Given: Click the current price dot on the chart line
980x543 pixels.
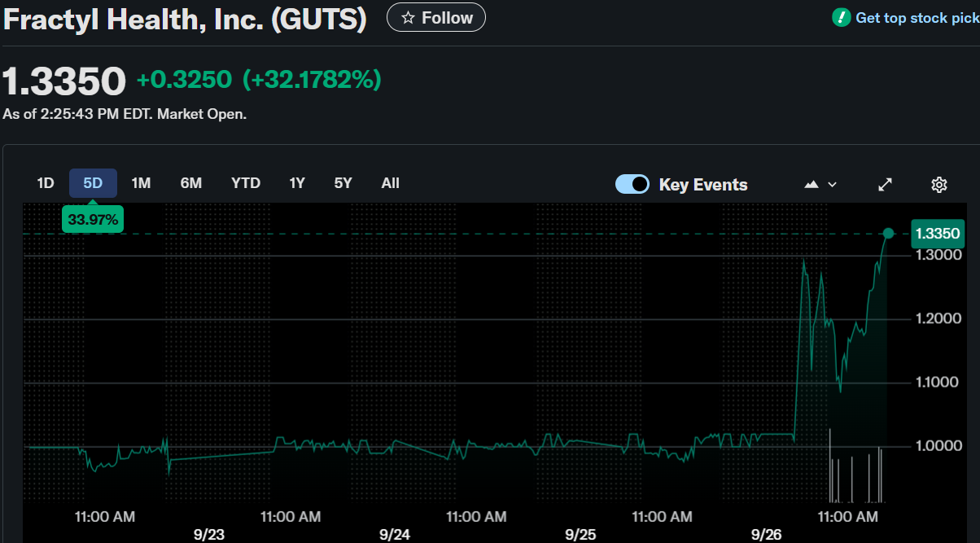Looking at the screenshot, I should tap(888, 234).
